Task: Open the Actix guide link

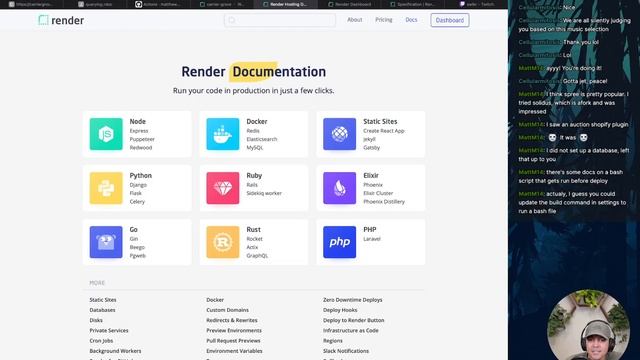Action: click(x=252, y=247)
